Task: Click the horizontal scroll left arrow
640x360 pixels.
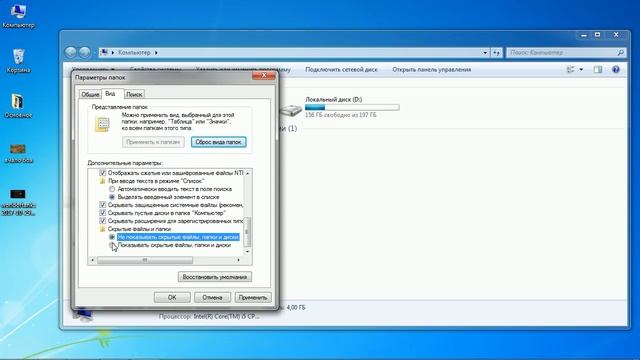Action: coord(93,260)
